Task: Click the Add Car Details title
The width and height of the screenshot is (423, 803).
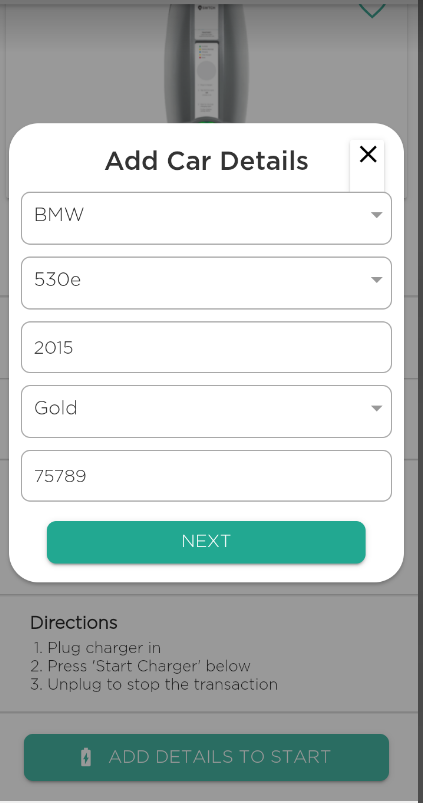Action: [206, 161]
